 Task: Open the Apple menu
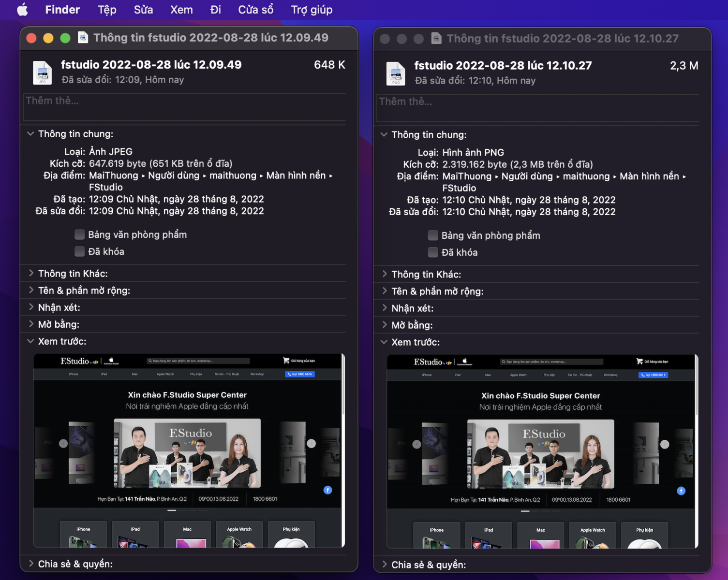23,10
